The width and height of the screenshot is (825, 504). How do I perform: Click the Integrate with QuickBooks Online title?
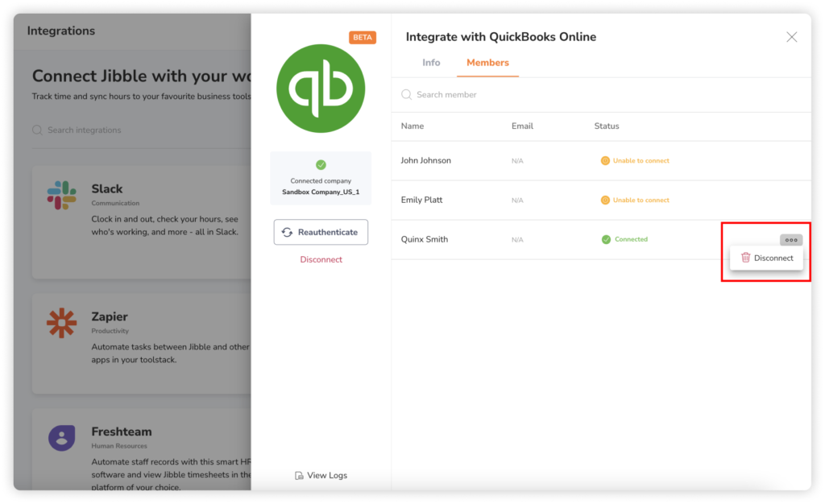pyautogui.click(x=501, y=37)
